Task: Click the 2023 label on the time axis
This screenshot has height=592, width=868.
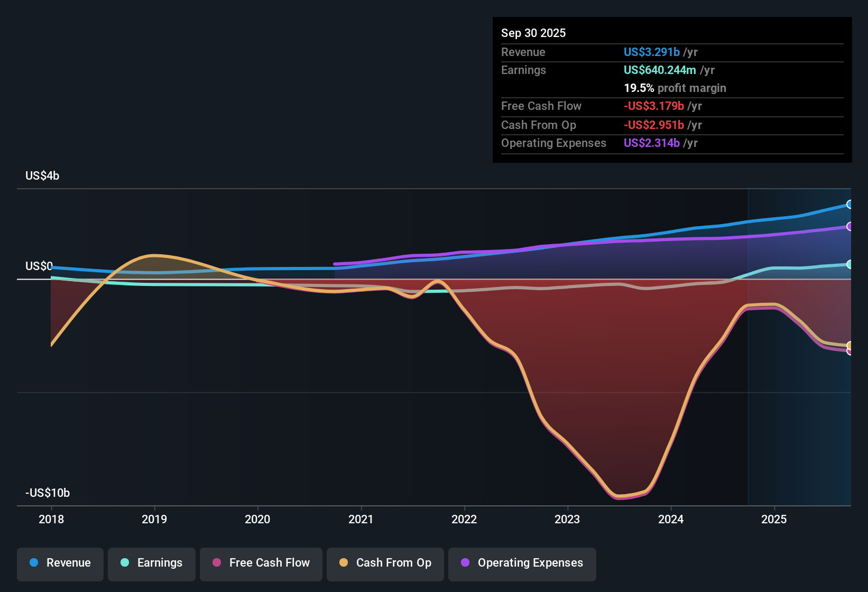Action: pos(567,520)
